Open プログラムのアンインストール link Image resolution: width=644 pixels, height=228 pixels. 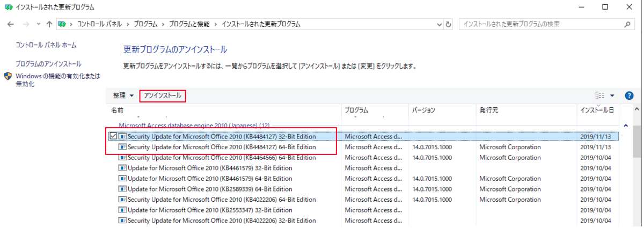pos(48,64)
